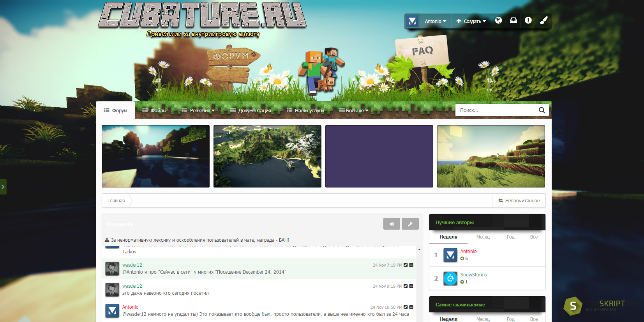
Task: Edit wasder12's 7:19 PM chat message
Action: pyautogui.click(x=406, y=265)
